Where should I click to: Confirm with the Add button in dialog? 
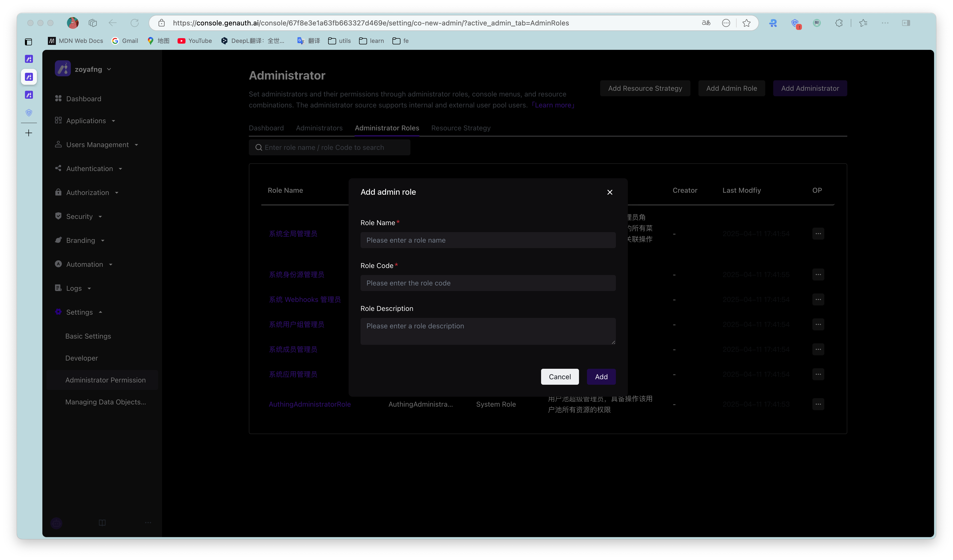[601, 376]
